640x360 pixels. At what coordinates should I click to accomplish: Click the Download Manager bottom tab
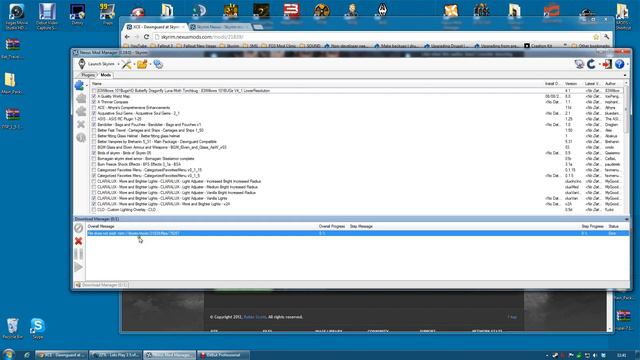pos(101,285)
